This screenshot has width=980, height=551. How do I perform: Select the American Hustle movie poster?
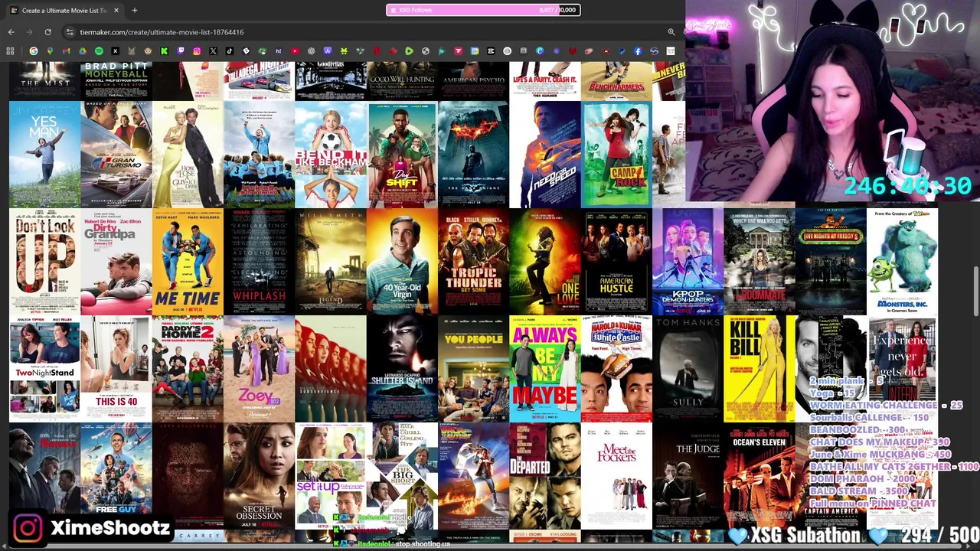tap(616, 262)
